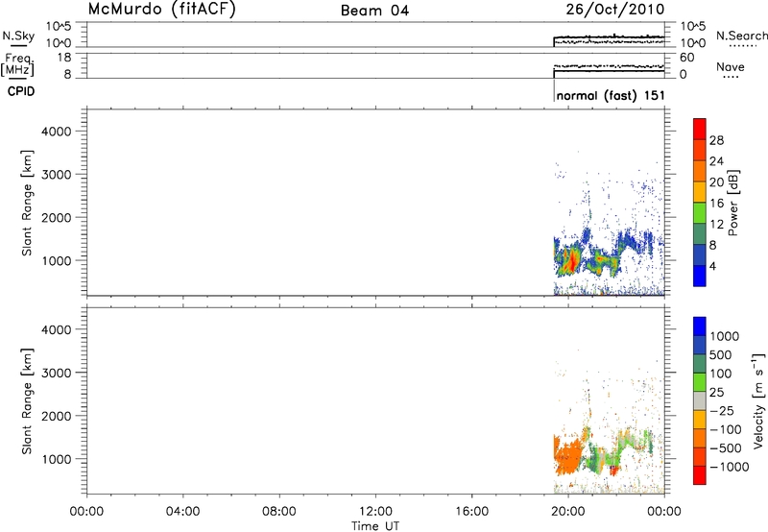Pick the yellow 16–20 dB power swatch

700,191
